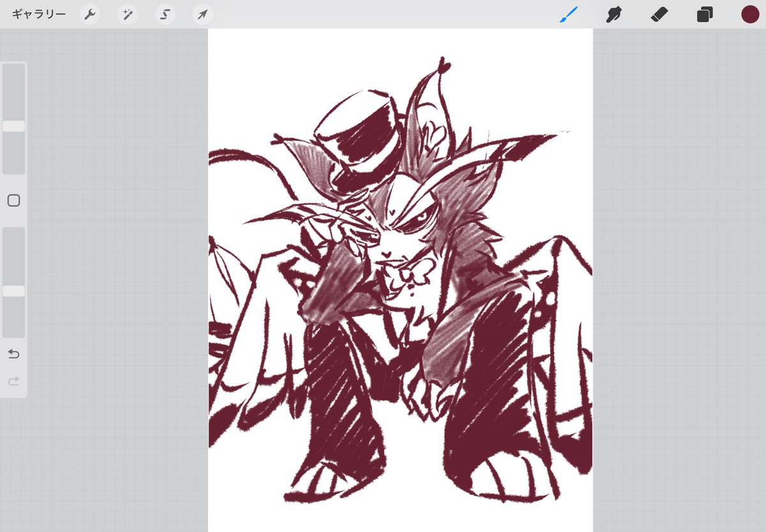
Task: Click the brush size slider handle
Action: coord(13,126)
